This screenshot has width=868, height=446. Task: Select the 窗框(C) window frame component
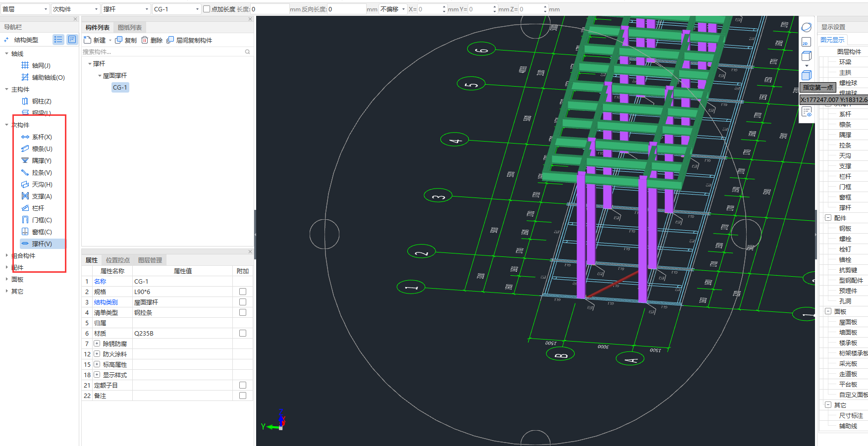(36, 232)
